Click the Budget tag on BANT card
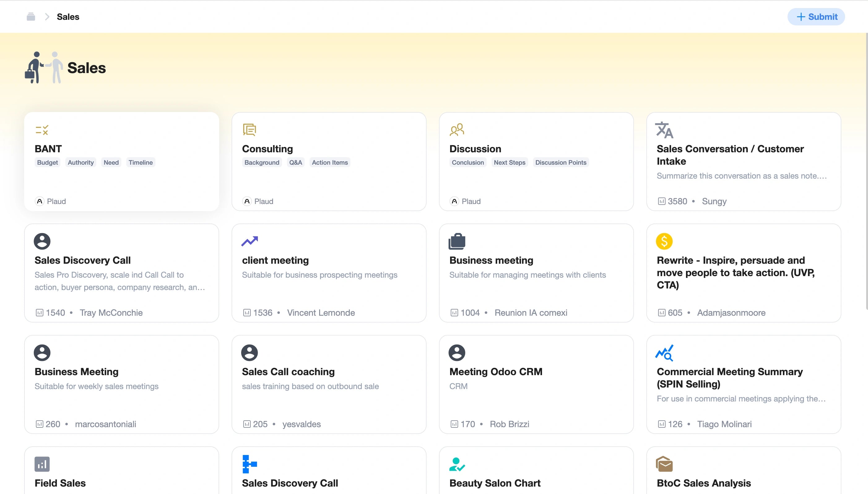This screenshot has width=868, height=494. [47, 162]
